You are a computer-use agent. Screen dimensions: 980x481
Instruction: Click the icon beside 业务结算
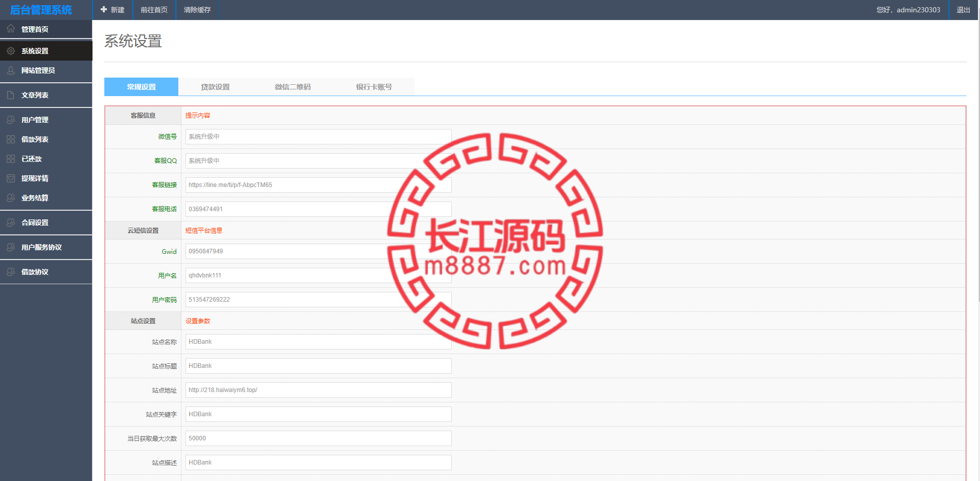[11, 198]
